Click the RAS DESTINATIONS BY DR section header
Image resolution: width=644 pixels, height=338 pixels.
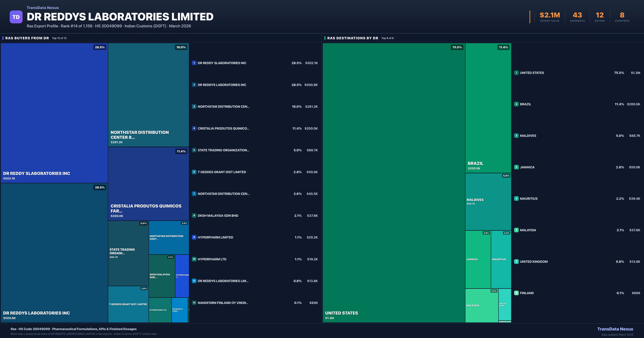pyautogui.click(x=352, y=38)
